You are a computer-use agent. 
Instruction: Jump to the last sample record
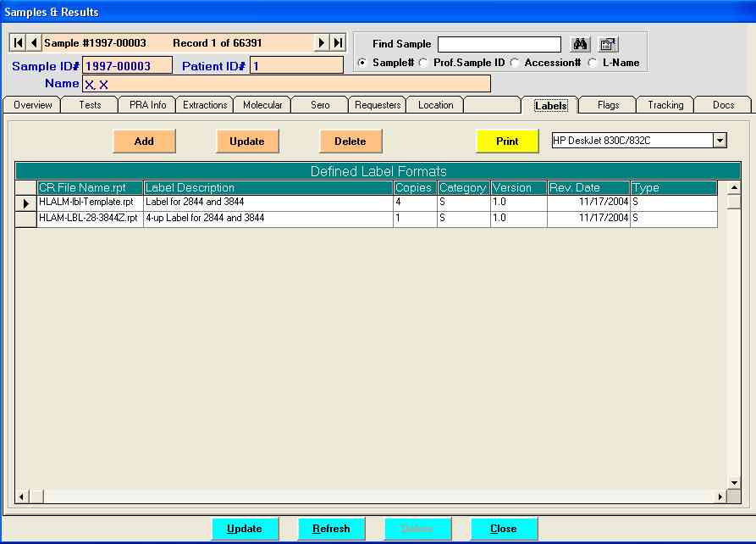click(x=338, y=42)
